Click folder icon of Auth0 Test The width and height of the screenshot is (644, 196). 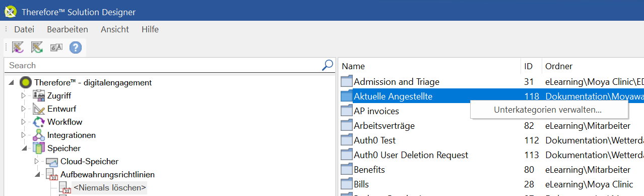[346, 140]
